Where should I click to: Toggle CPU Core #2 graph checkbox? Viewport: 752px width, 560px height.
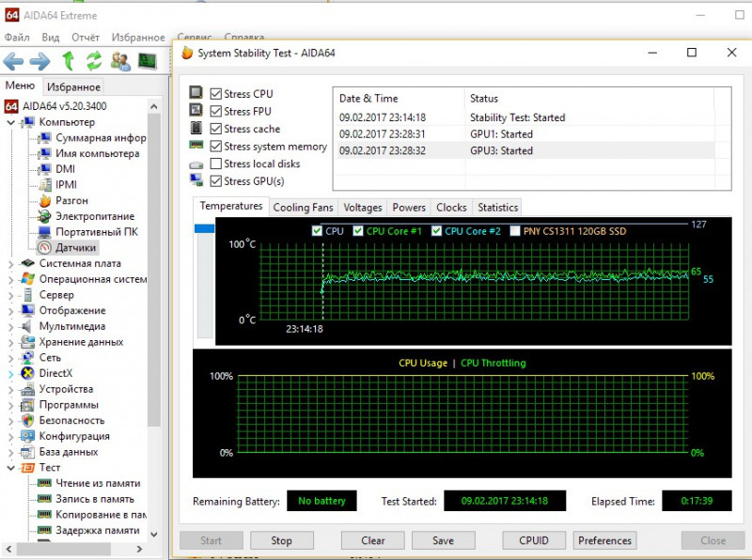pyautogui.click(x=436, y=231)
